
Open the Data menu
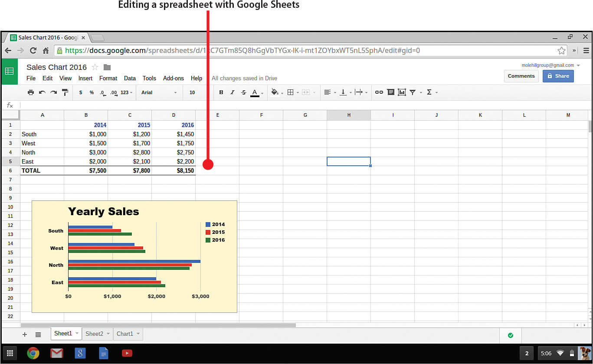tap(130, 79)
